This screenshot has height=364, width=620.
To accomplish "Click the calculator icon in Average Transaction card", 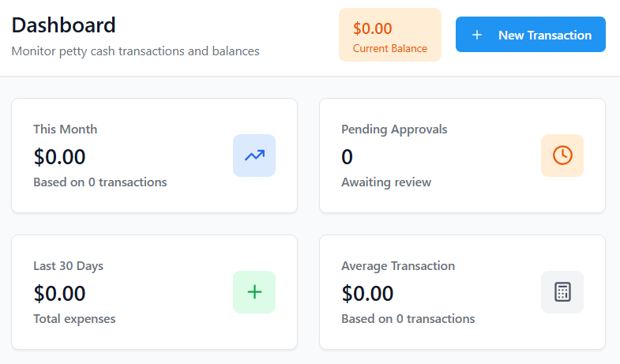I will point(562,292).
